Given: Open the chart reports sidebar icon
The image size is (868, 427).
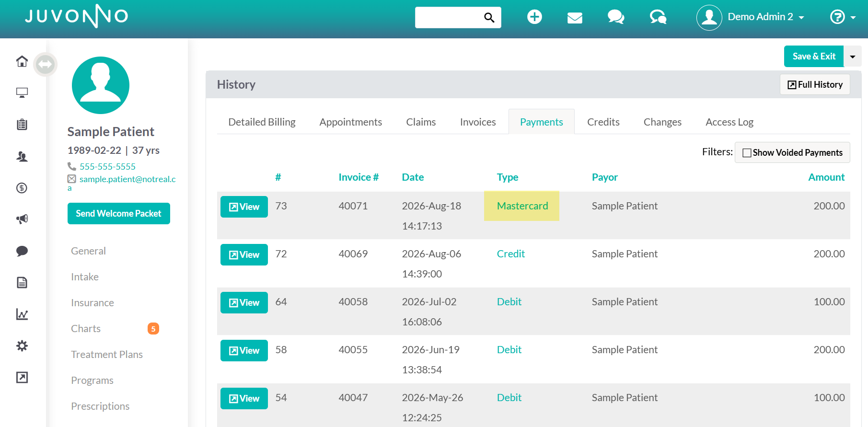Looking at the screenshot, I should click(22, 314).
